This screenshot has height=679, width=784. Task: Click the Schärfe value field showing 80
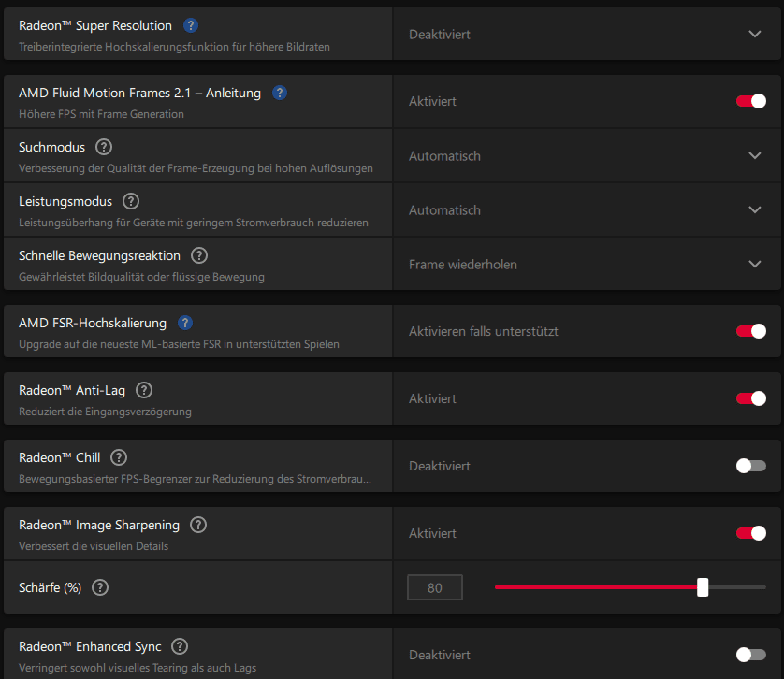435,587
